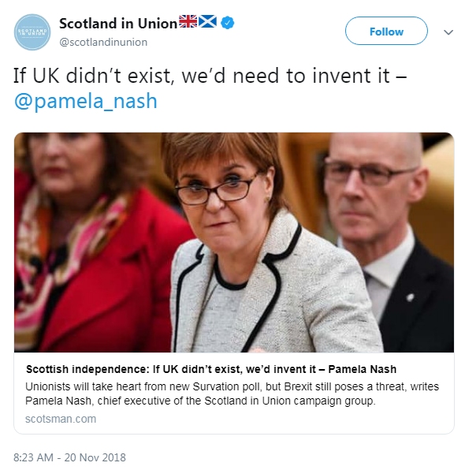
Task: Follow the Scotland in Union account
Action: pyautogui.click(x=386, y=31)
